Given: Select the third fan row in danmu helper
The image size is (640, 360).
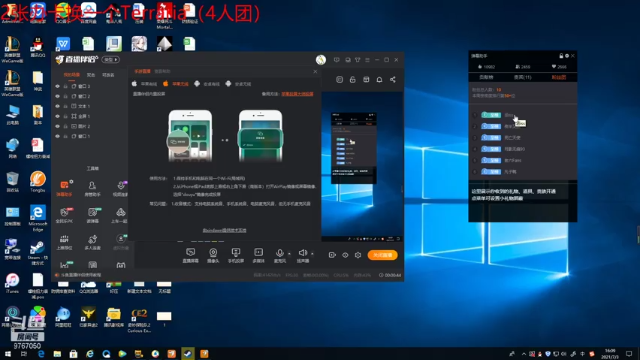Looking at the screenshot, I should [x=522, y=138].
